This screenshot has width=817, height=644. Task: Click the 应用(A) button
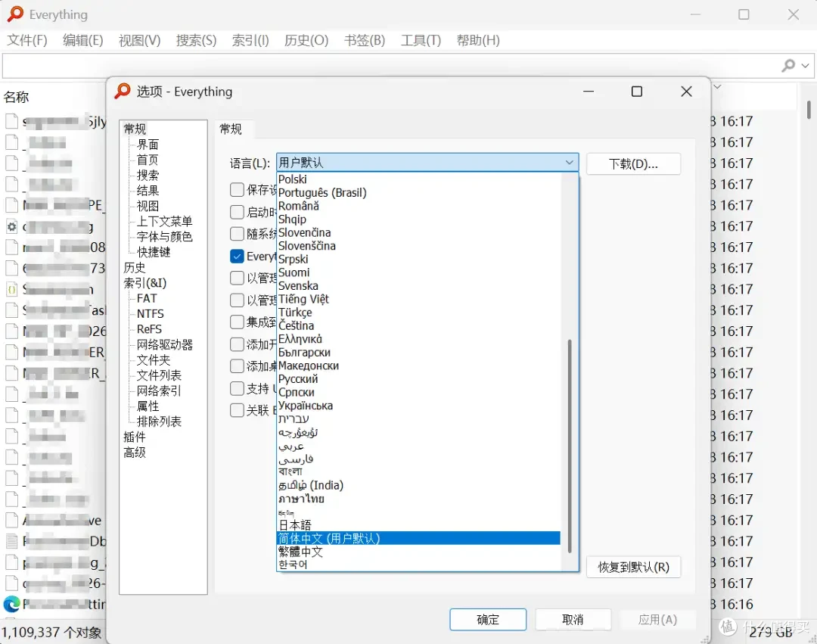tap(657, 620)
